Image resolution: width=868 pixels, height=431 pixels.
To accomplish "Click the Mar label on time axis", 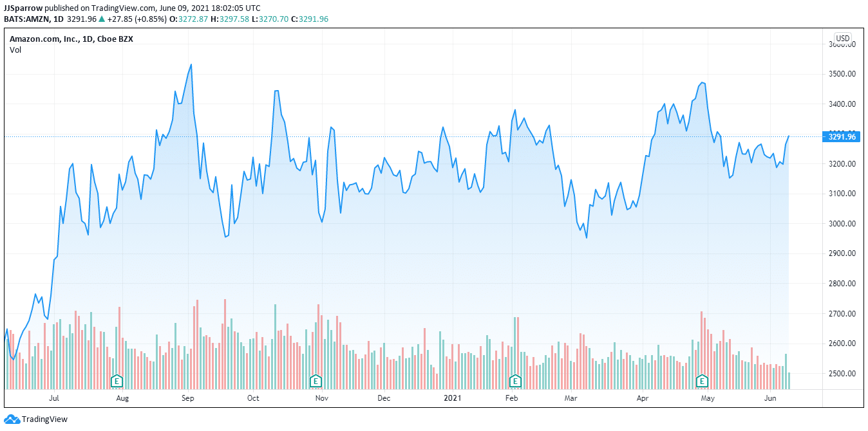I will [x=571, y=398].
